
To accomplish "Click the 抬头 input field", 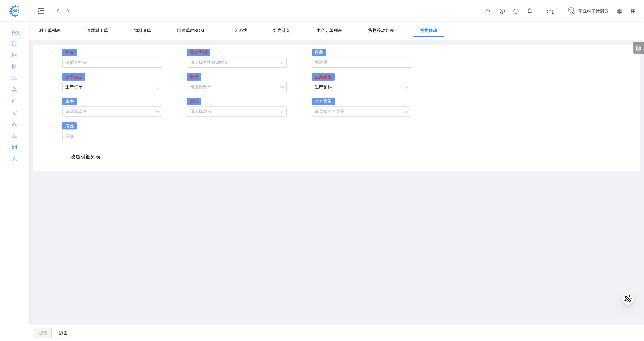I will pos(112,63).
